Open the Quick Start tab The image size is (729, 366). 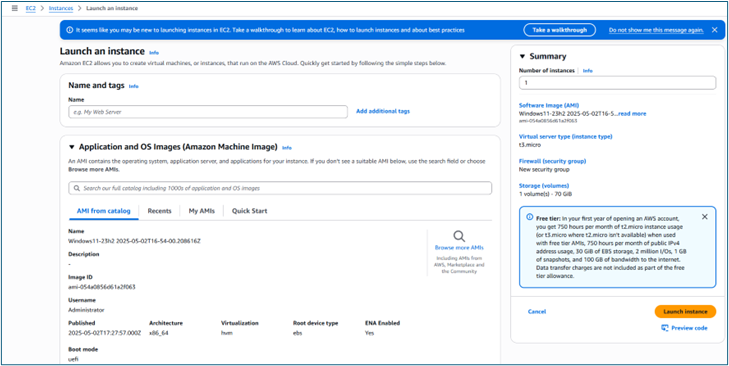click(250, 211)
